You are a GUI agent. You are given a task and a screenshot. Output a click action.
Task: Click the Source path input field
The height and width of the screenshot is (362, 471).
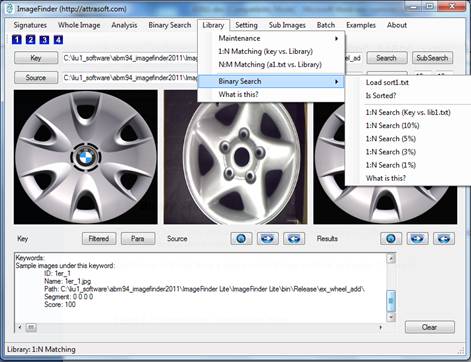coord(130,78)
